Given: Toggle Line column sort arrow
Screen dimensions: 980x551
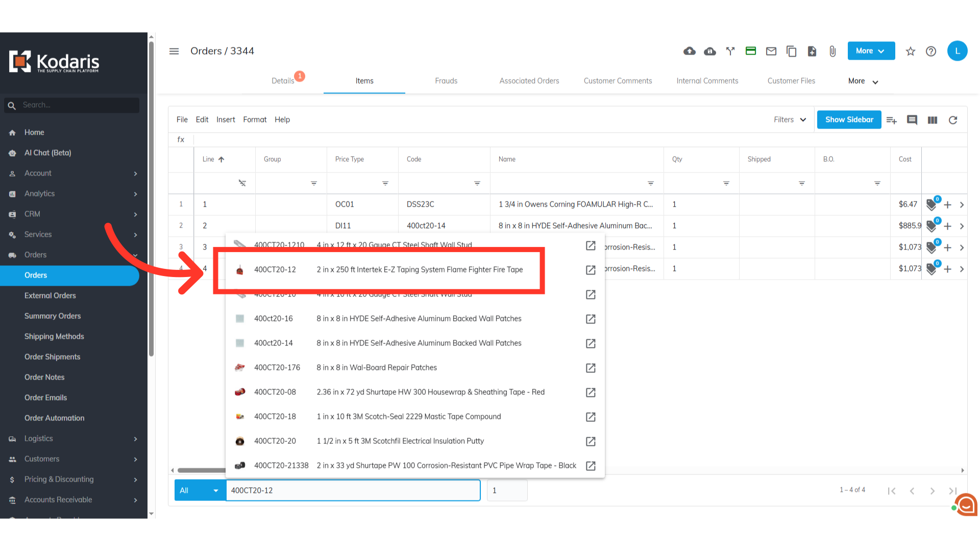Looking at the screenshot, I should pos(221,159).
